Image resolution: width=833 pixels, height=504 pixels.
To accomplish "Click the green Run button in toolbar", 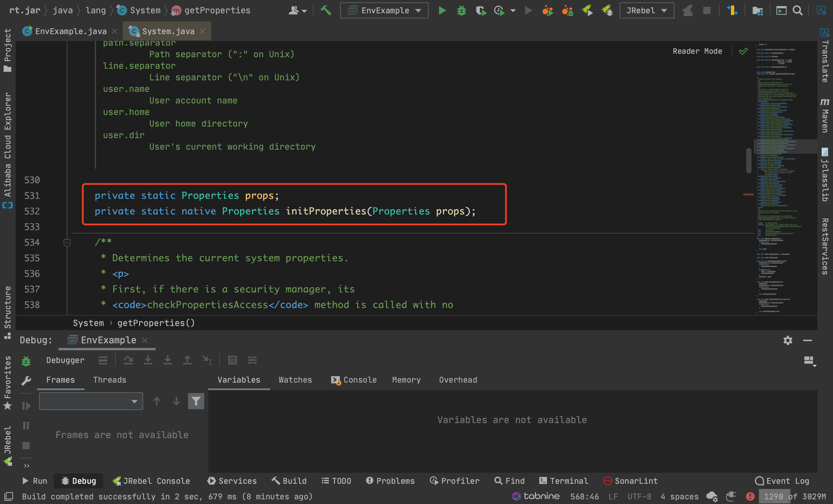I will pos(442,10).
